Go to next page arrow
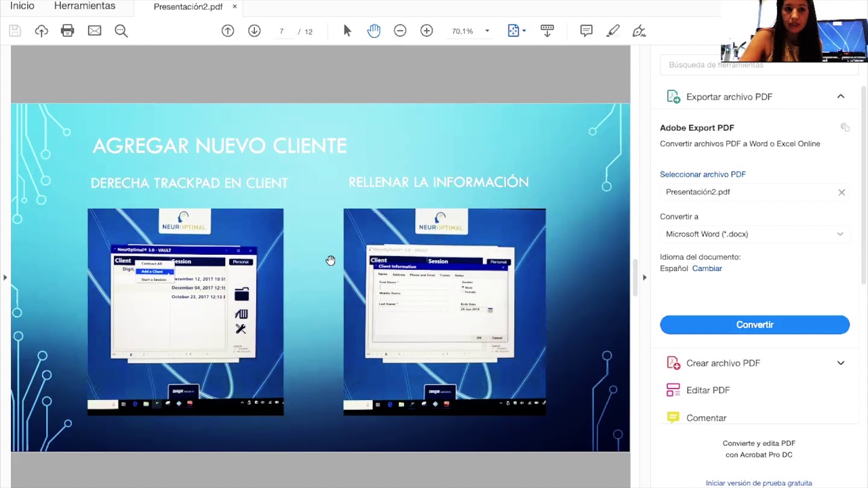This screenshot has width=868, height=488. pos(254,30)
